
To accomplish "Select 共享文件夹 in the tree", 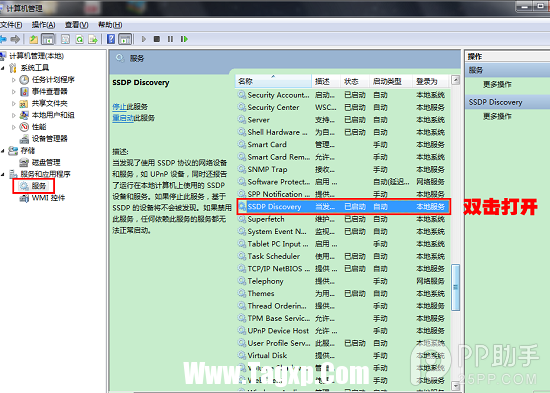I will pyautogui.click(x=49, y=104).
